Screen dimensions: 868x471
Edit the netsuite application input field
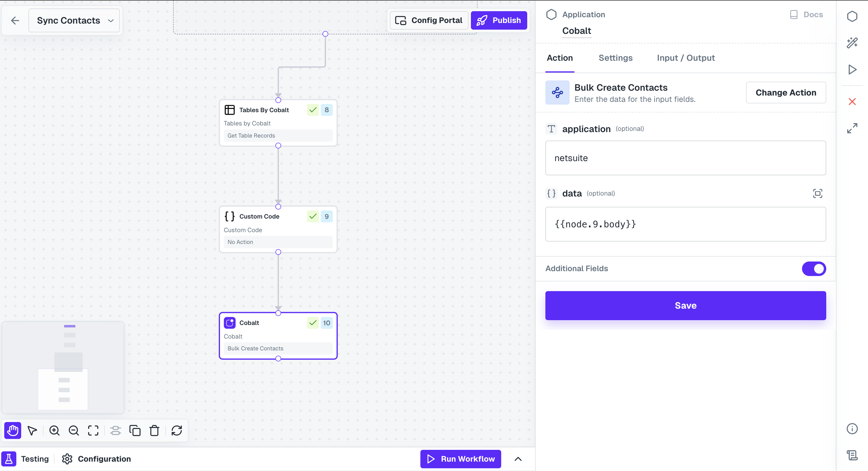tap(686, 158)
